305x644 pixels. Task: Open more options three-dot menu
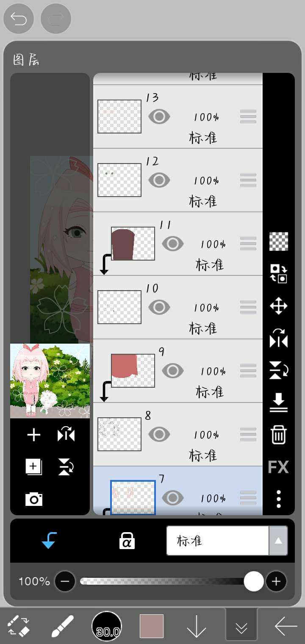pos(278,499)
